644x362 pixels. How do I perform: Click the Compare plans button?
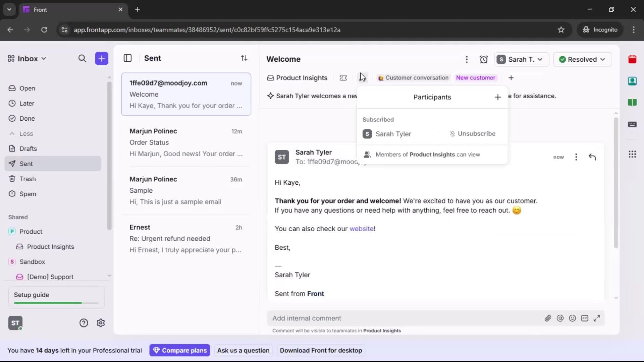pos(180,350)
